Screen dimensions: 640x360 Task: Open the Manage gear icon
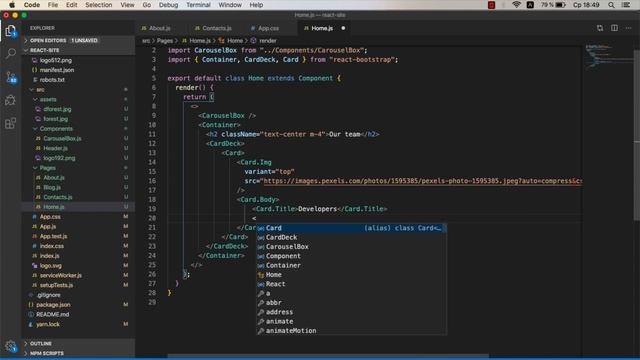tap(11, 346)
